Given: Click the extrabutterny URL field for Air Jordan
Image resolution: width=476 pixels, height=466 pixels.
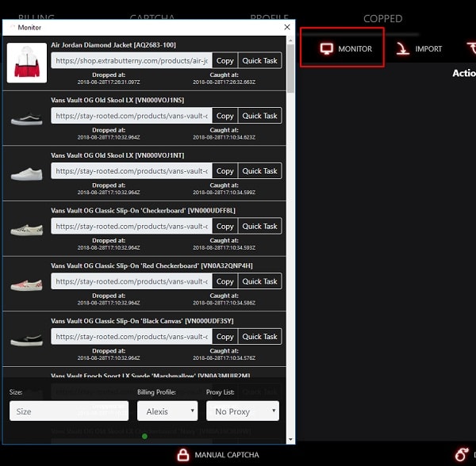Looking at the screenshot, I should pyautogui.click(x=132, y=61).
